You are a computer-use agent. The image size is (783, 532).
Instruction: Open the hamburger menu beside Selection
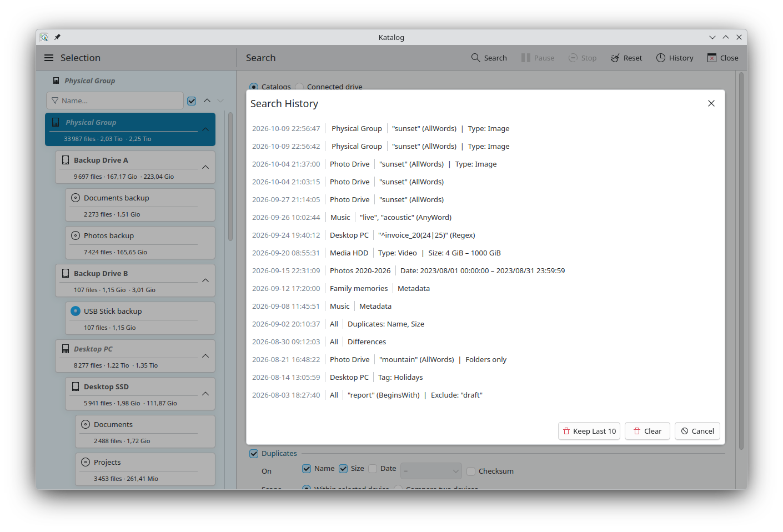(49, 58)
